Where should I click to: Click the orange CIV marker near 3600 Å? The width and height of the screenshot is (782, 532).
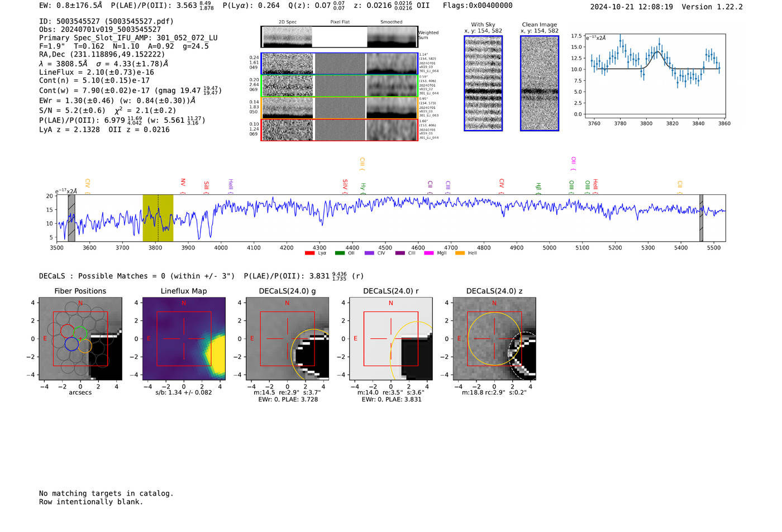tap(87, 186)
